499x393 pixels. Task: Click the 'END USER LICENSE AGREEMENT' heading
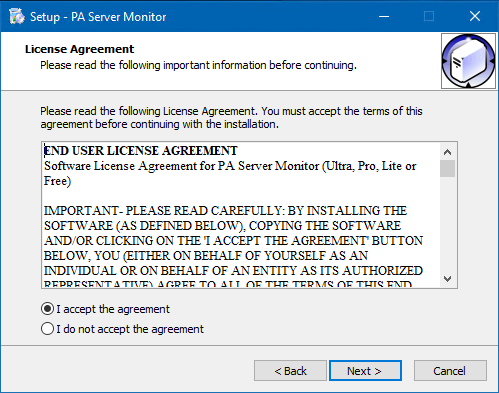[x=141, y=151]
